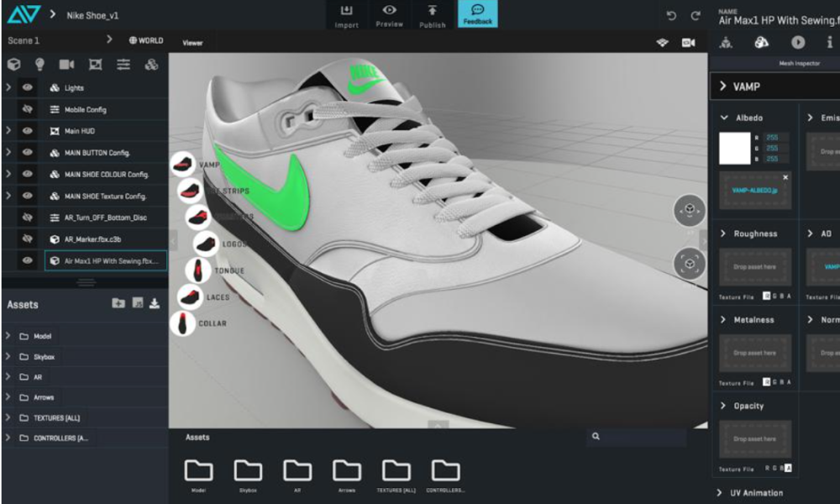
Task: Open the Arrows folder in bottom Assets browser
Action: [x=347, y=474]
